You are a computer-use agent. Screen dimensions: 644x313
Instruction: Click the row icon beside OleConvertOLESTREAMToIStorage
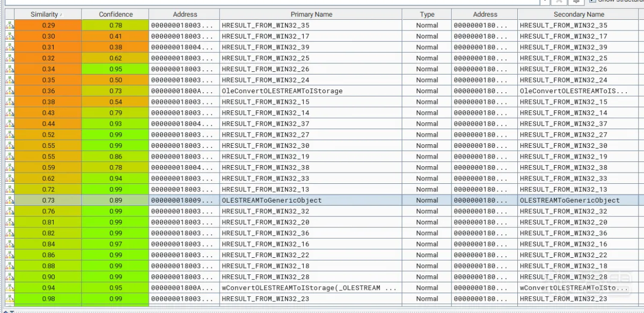(10, 91)
